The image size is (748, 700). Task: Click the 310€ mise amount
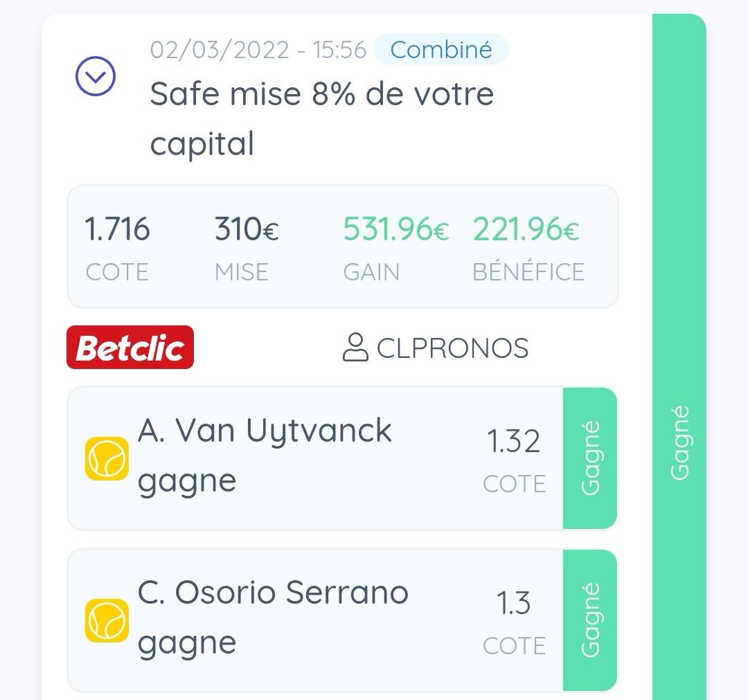[247, 229]
